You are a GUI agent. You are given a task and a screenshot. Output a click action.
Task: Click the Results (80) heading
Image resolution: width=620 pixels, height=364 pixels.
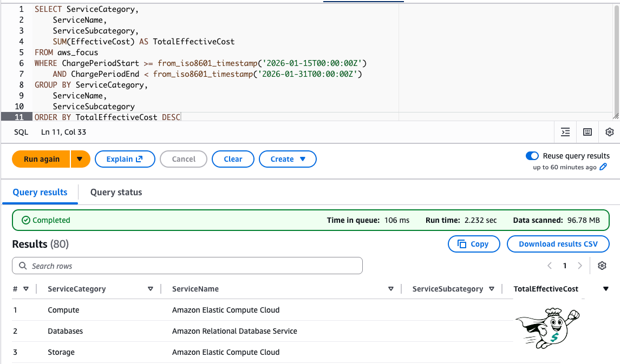tap(40, 244)
